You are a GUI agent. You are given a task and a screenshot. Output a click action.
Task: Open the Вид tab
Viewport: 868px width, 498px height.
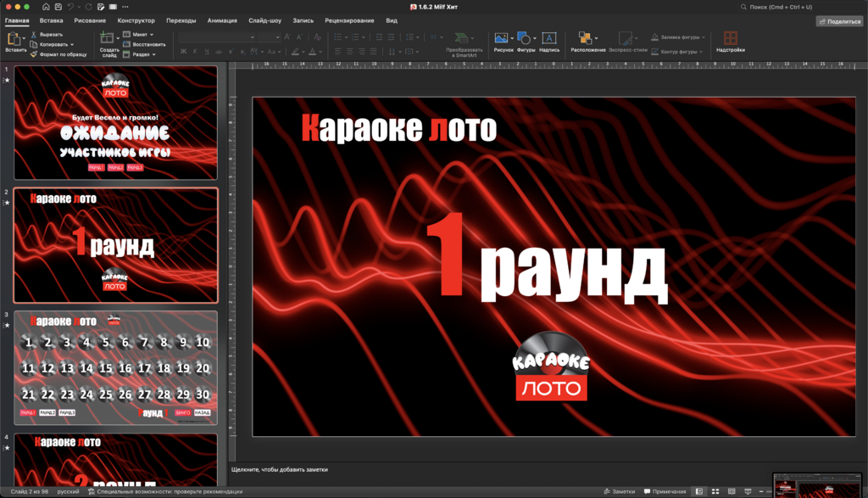coord(392,20)
